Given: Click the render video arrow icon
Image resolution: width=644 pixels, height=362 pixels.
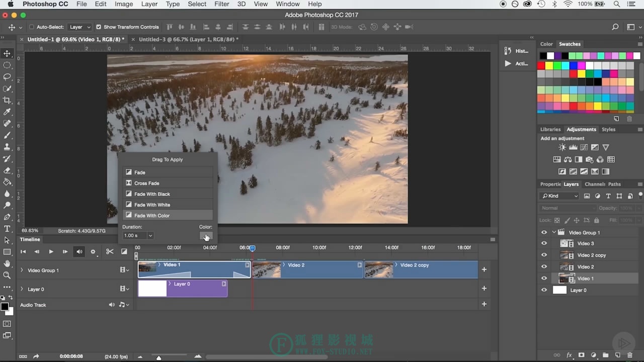Looking at the screenshot, I should (36, 356).
